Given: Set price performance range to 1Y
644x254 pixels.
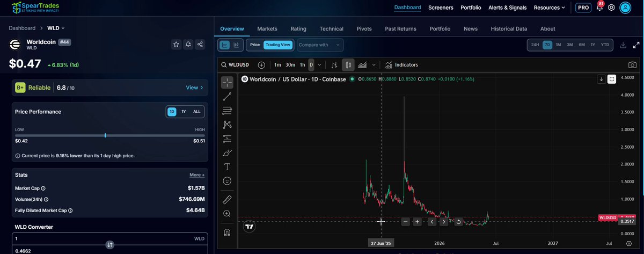Looking at the screenshot, I should click(184, 112).
